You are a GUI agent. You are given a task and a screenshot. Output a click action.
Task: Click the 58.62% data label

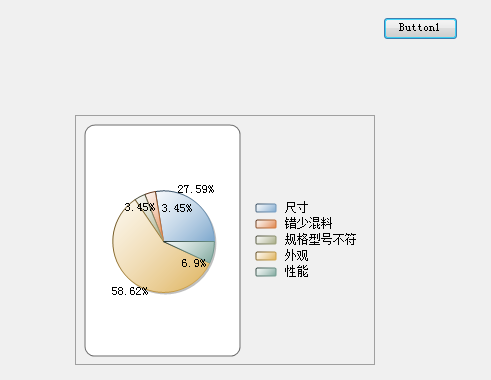click(130, 291)
